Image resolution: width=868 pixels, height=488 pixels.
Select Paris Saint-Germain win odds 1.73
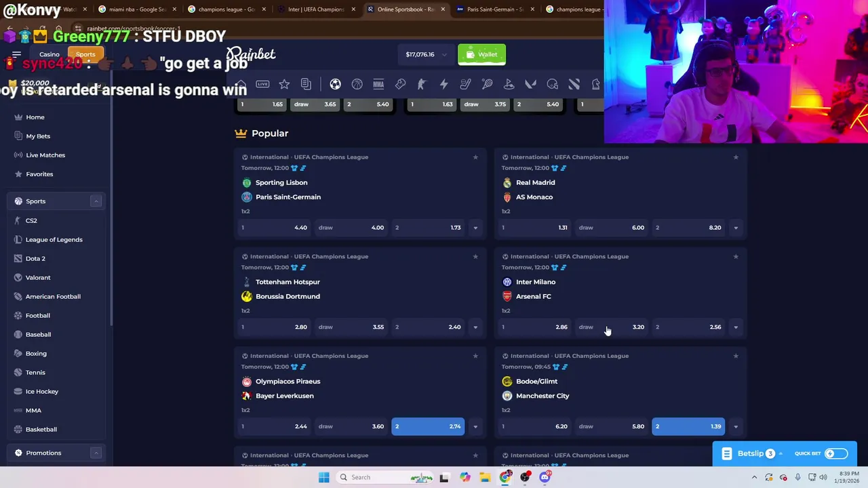(x=428, y=228)
